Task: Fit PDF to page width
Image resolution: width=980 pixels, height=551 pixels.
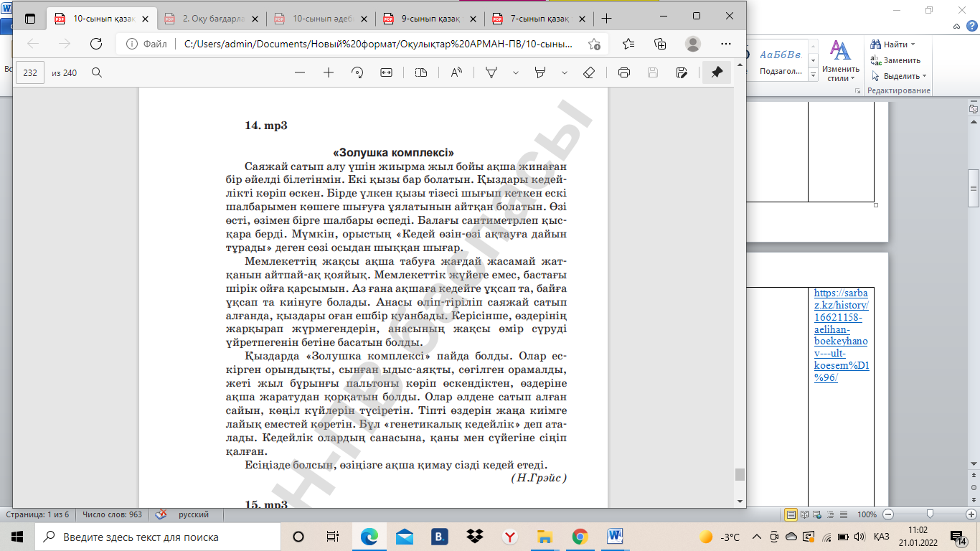Action: (386, 72)
